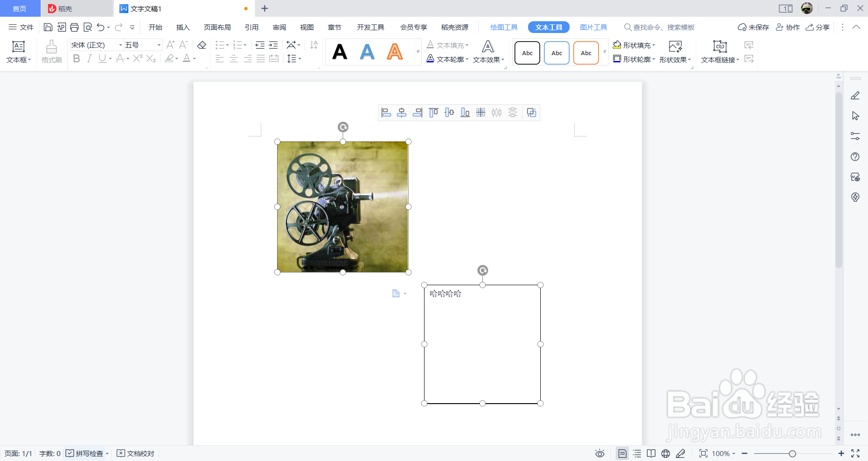
Task: Open layout options icon beside text box
Action: (x=399, y=294)
